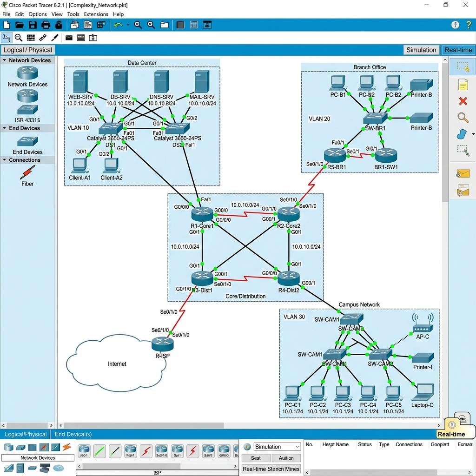
Task: Open the shape tool dropdown arrow
Action: click(x=473, y=134)
